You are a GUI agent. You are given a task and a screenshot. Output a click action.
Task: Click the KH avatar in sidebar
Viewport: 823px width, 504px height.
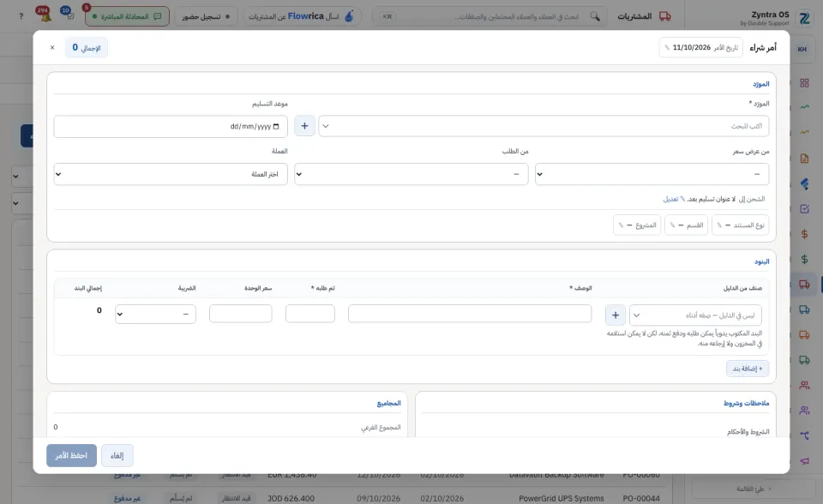802,50
